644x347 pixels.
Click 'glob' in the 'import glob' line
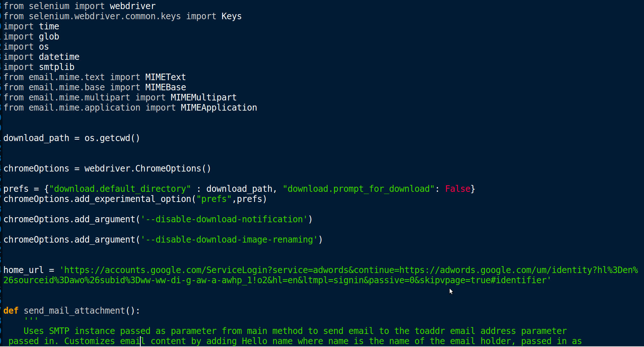click(x=49, y=37)
